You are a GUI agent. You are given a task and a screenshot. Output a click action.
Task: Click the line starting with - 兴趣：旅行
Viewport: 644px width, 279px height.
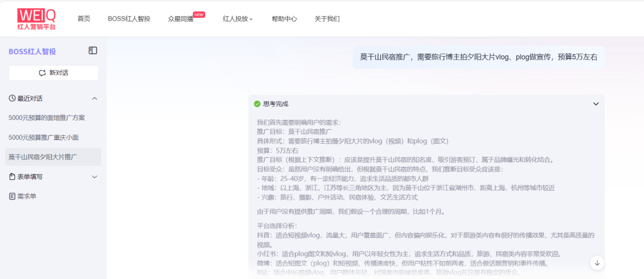[x=337, y=198]
